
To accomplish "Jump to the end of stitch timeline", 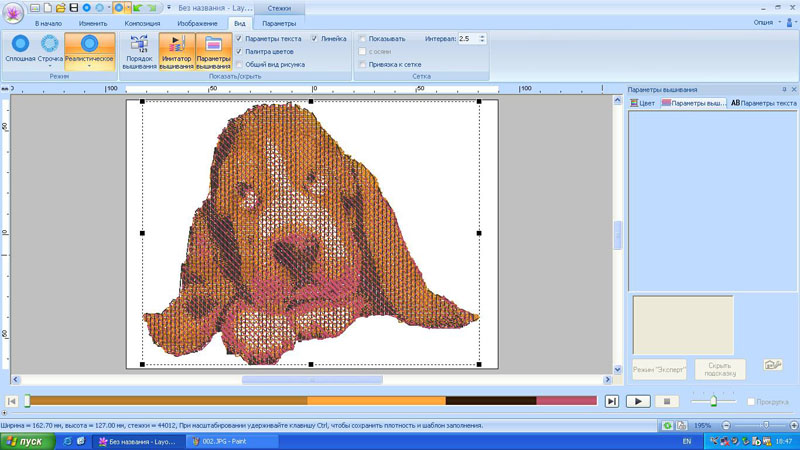I will click(611, 401).
